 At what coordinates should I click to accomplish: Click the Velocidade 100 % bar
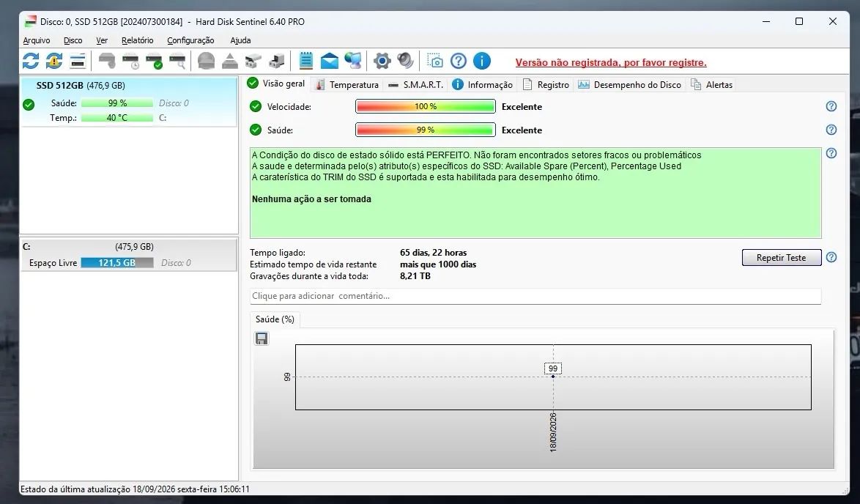[426, 106]
